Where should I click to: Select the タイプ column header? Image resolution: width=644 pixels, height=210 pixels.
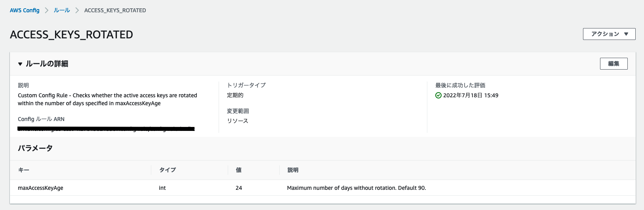pyautogui.click(x=168, y=170)
